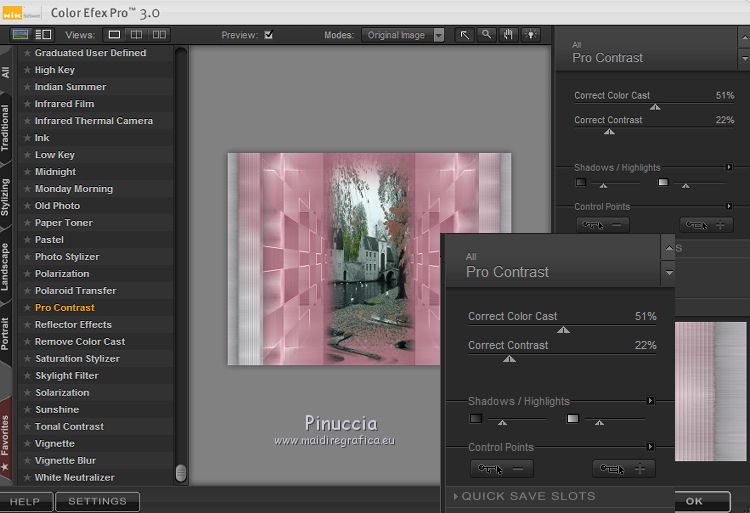The width and height of the screenshot is (750, 513).
Task: Switch to split preview view
Action: 137,35
